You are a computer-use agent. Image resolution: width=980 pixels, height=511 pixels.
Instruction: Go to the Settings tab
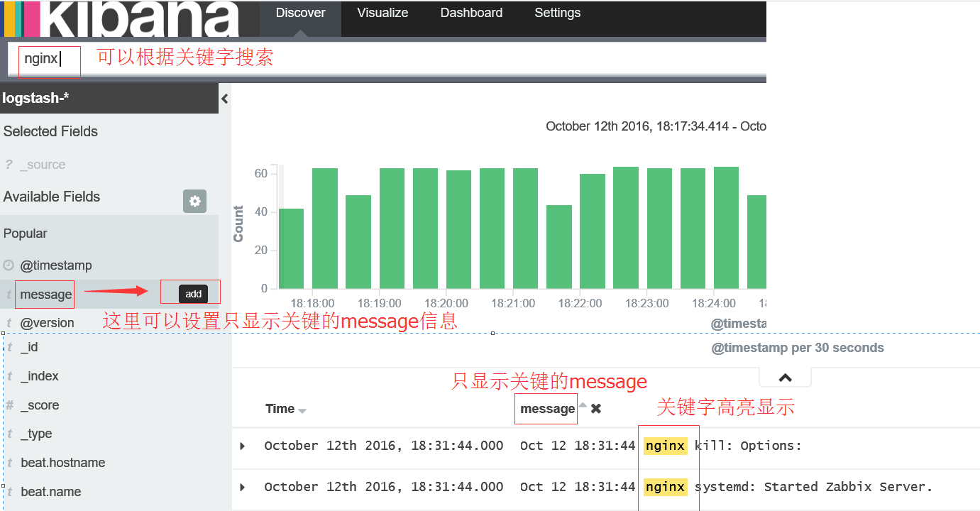(557, 13)
